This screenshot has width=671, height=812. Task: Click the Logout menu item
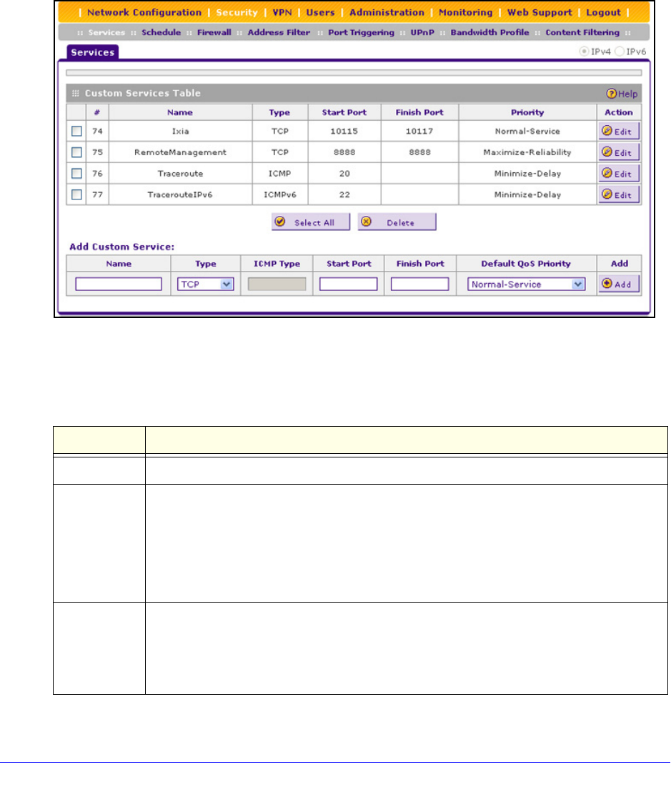[x=603, y=12]
